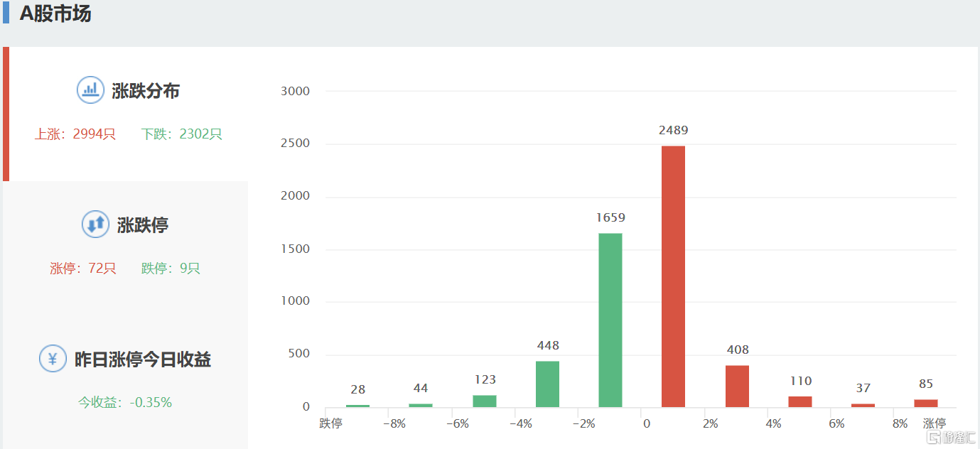Click the green bar labeled 123
This screenshot has width=980, height=449.
coord(484,401)
